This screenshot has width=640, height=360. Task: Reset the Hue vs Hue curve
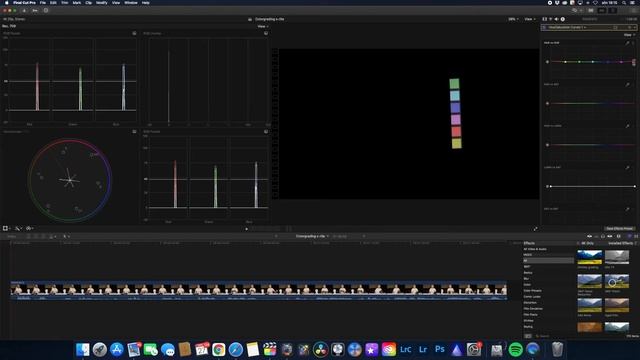pos(634,43)
